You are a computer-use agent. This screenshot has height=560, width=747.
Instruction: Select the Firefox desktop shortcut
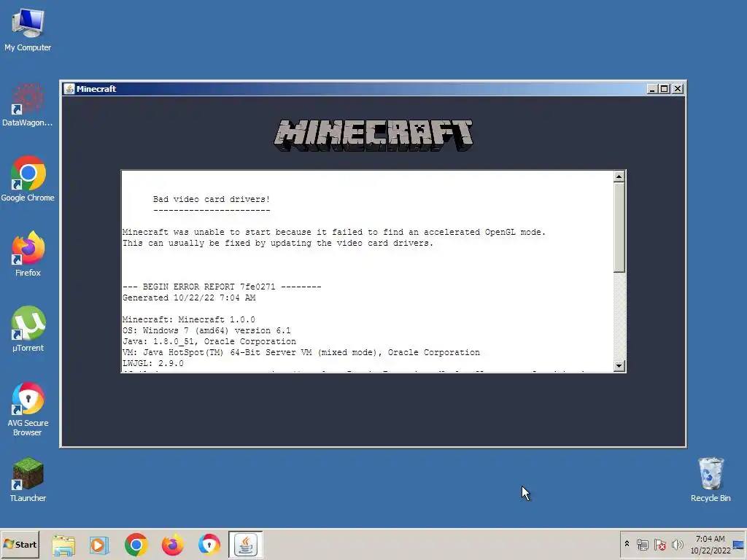pos(28,254)
